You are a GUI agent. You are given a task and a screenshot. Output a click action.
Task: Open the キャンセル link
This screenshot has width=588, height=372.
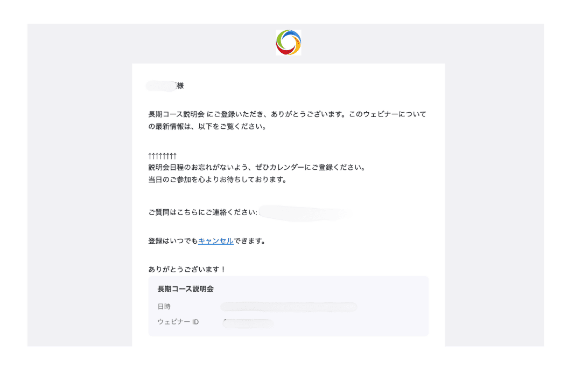pyautogui.click(x=215, y=241)
